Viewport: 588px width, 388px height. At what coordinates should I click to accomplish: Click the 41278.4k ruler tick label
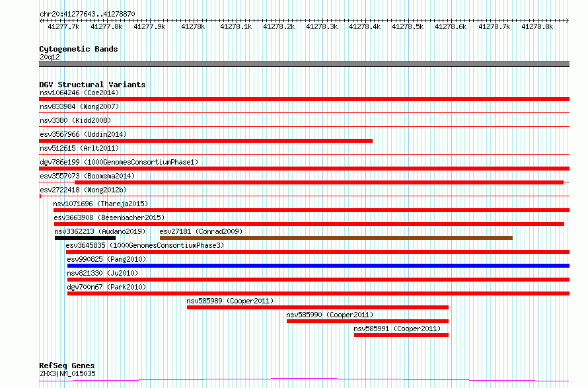[x=365, y=26]
